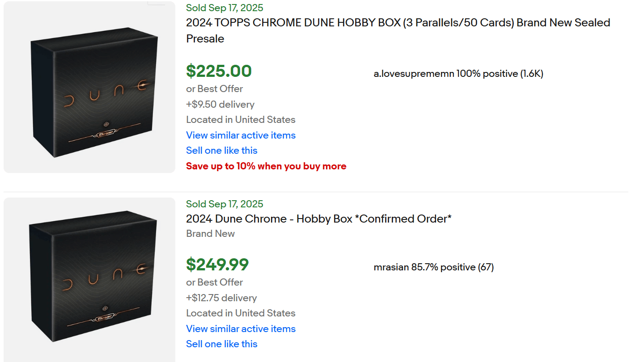Click the +$9.50 delivery text

tap(220, 104)
